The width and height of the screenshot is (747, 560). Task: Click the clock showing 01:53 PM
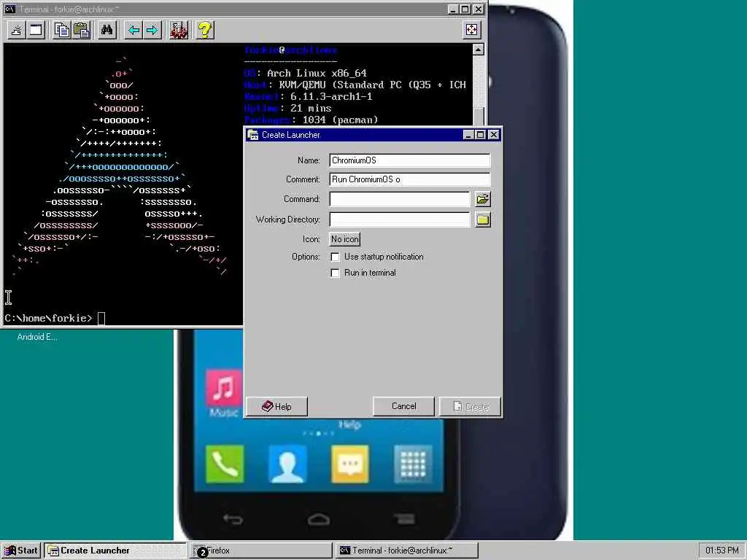click(x=721, y=551)
